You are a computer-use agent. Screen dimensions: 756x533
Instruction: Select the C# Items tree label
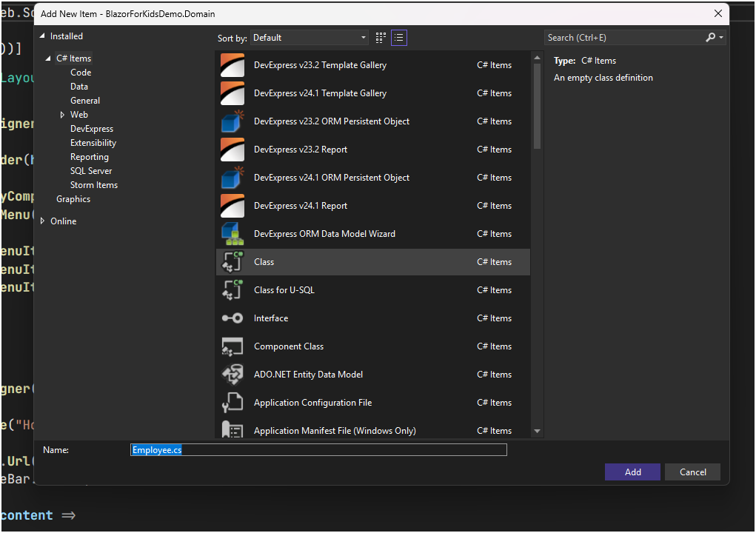pos(74,58)
